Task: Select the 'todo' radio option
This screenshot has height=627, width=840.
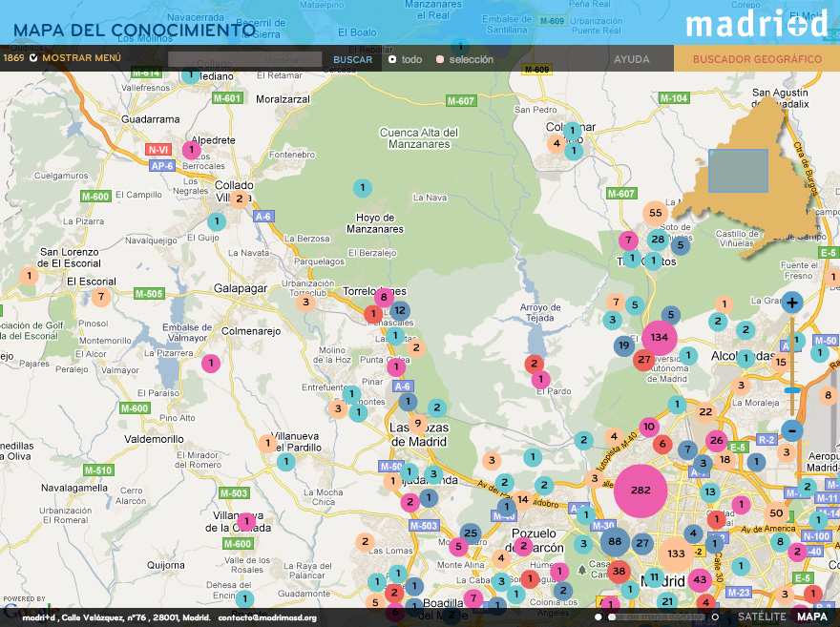Action: pos(392,59)
